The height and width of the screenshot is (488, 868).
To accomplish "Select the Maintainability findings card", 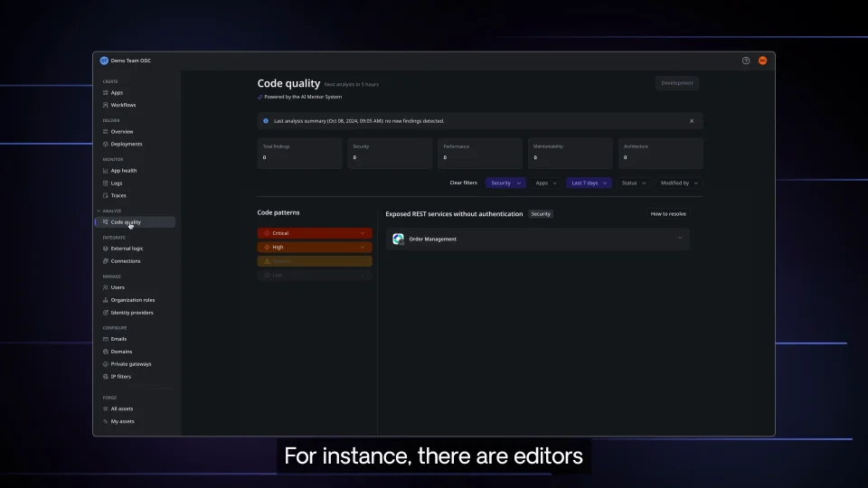I will [571, 154].
